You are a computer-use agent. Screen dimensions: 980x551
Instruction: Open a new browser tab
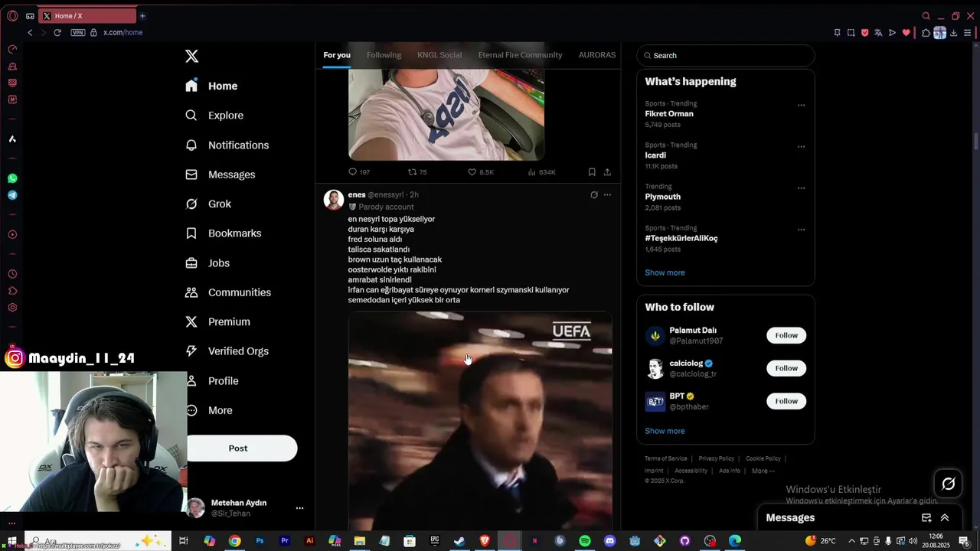tap(142, 16)
